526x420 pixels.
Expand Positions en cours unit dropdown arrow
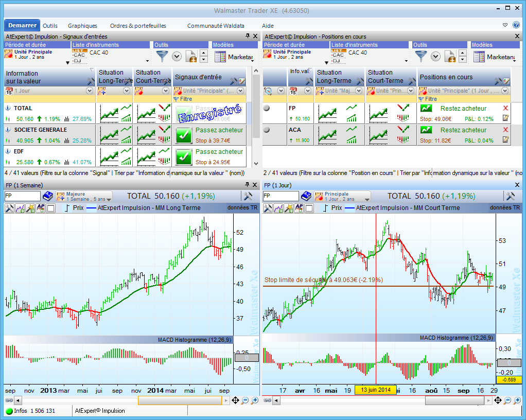[505, 91]
